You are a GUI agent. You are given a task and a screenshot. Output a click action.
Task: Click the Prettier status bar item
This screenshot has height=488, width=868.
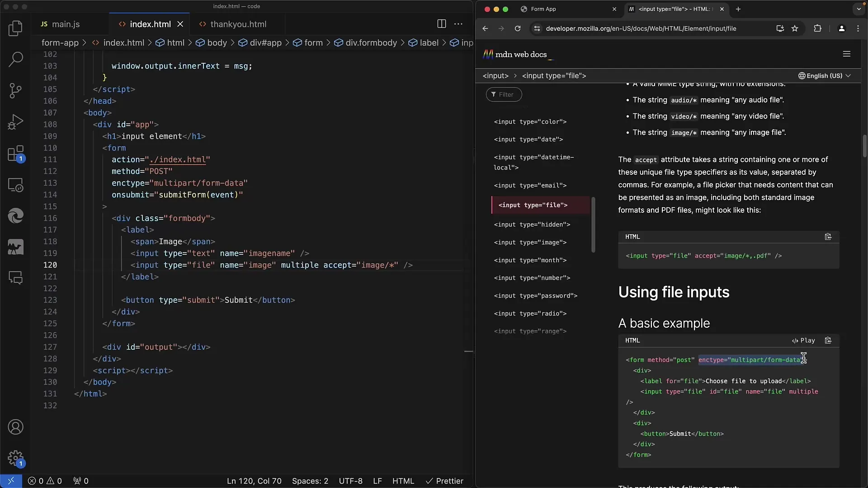[x=444, y=481]
